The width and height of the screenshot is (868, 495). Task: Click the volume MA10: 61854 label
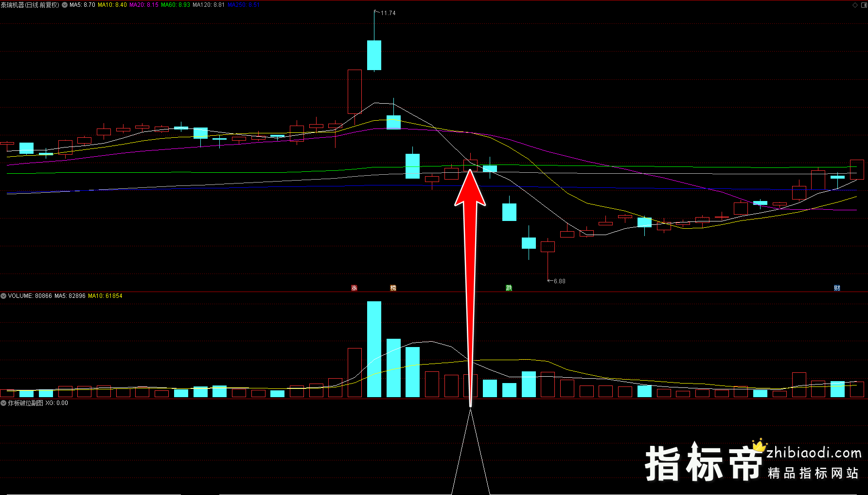[x=105, y=296]
